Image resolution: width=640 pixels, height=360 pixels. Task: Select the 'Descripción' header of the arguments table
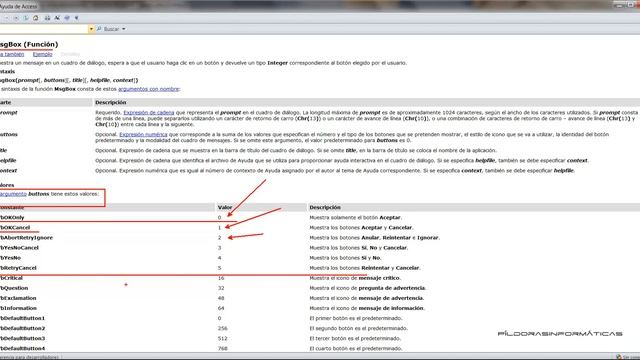coord(111,102)
